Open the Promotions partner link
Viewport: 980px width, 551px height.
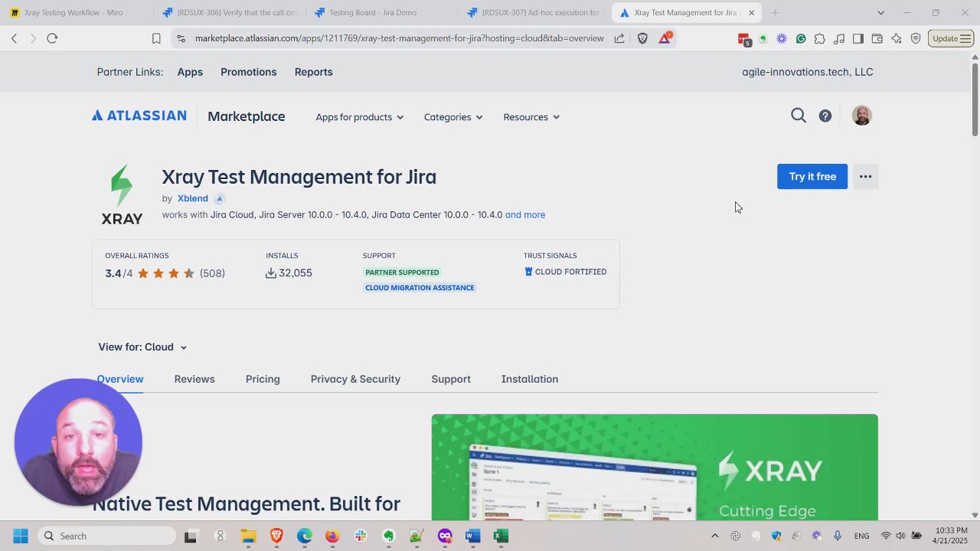(x=249, y=72)
